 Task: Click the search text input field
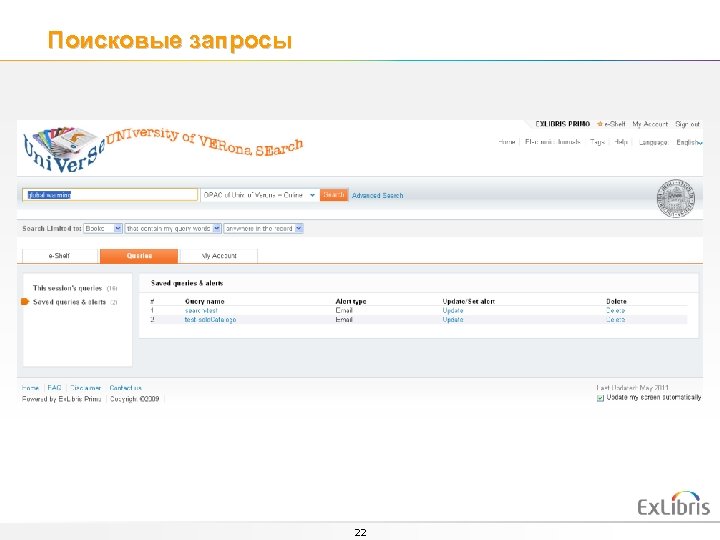tap(110, 195)
